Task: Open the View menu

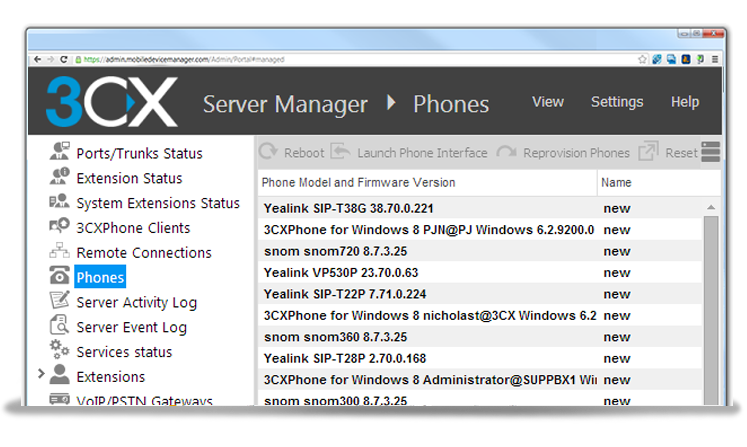Action: [548, 102]
